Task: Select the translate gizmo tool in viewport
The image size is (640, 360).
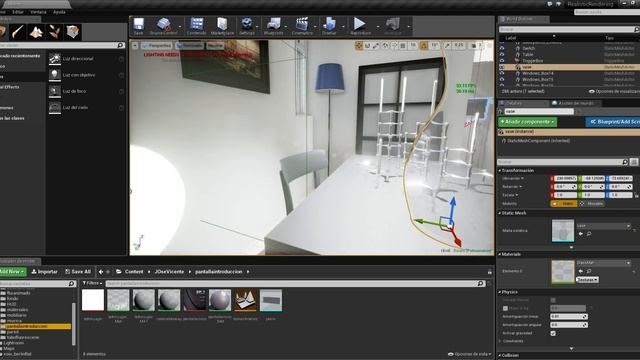Action: [359, 46]
